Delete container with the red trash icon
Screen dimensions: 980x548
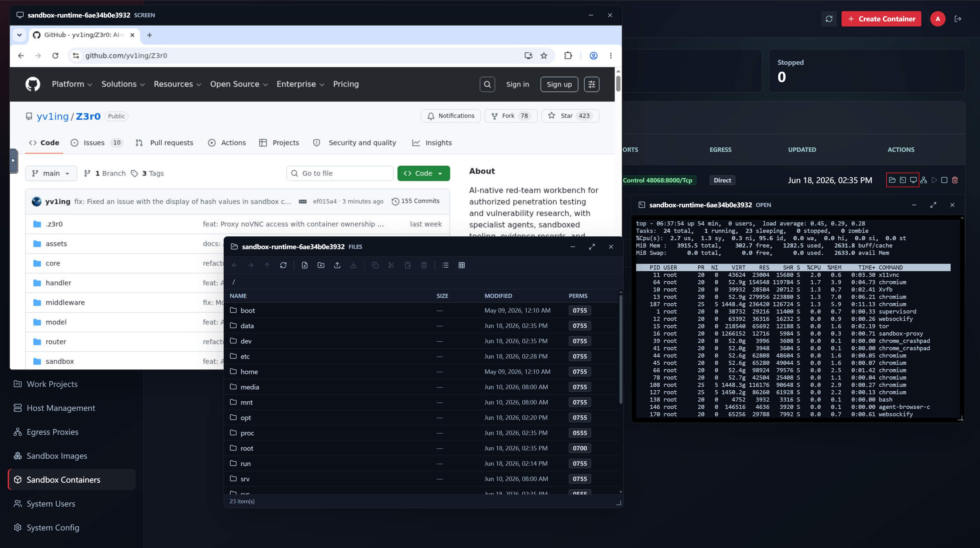(955, 180)
